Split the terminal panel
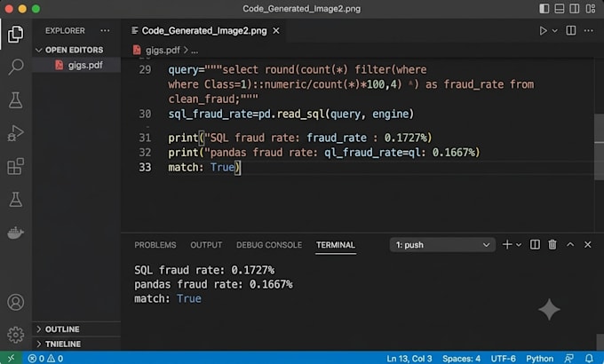The image size is (604, 364). pos(535,245)
